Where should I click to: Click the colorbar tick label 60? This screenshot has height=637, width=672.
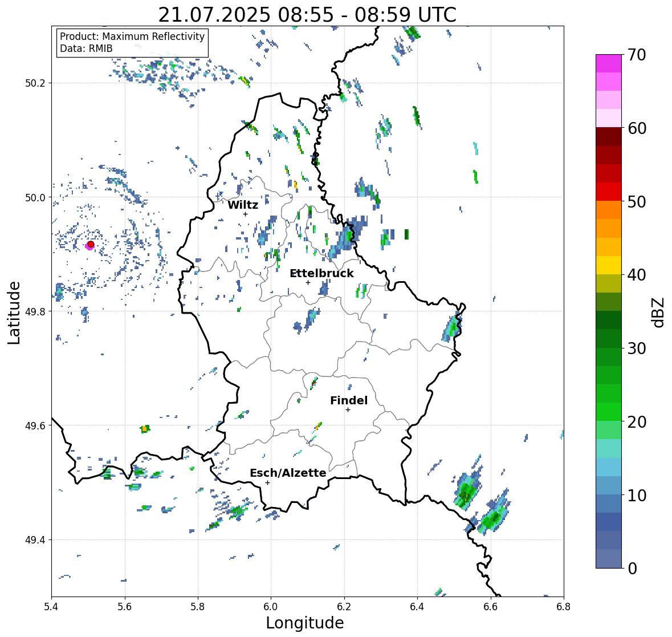pyautogui.click(x=637, y=128)
